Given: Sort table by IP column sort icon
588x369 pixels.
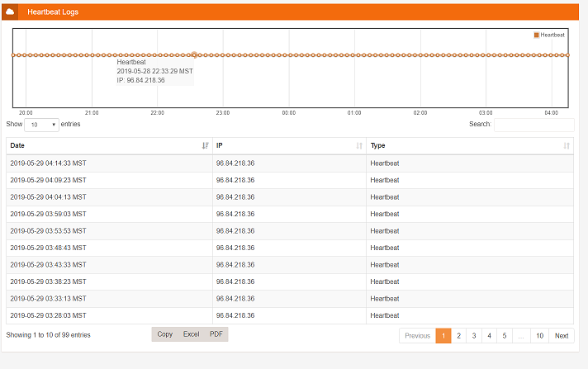Looking at the screenshot, I should pos(359,145).
